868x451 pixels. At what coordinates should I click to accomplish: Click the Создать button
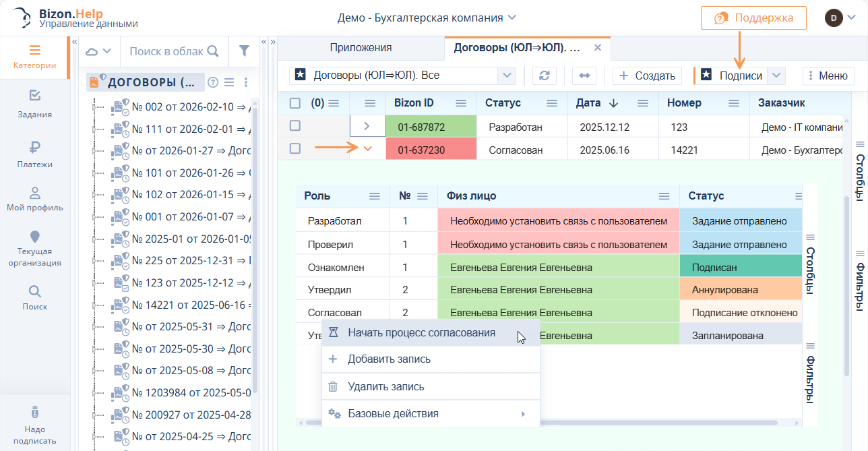pyautogui.click(x=646, y=76)
